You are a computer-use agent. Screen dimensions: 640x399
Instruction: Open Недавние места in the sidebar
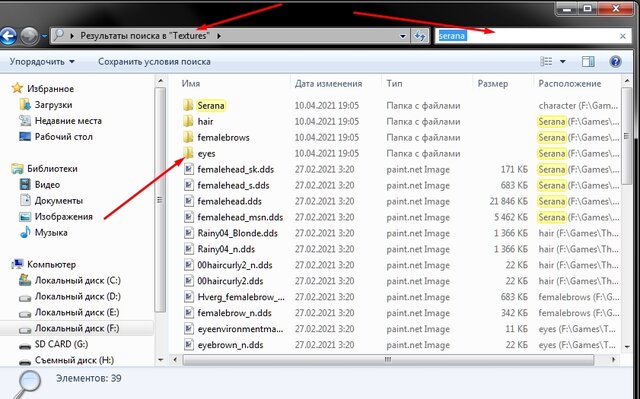(x=68, y=121)
